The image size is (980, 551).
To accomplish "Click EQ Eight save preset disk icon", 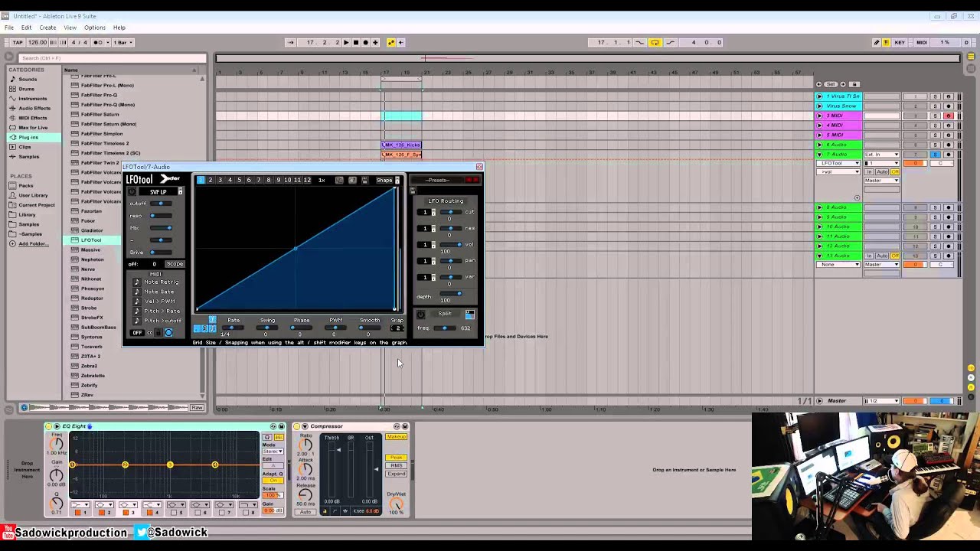I will point(281,426).
